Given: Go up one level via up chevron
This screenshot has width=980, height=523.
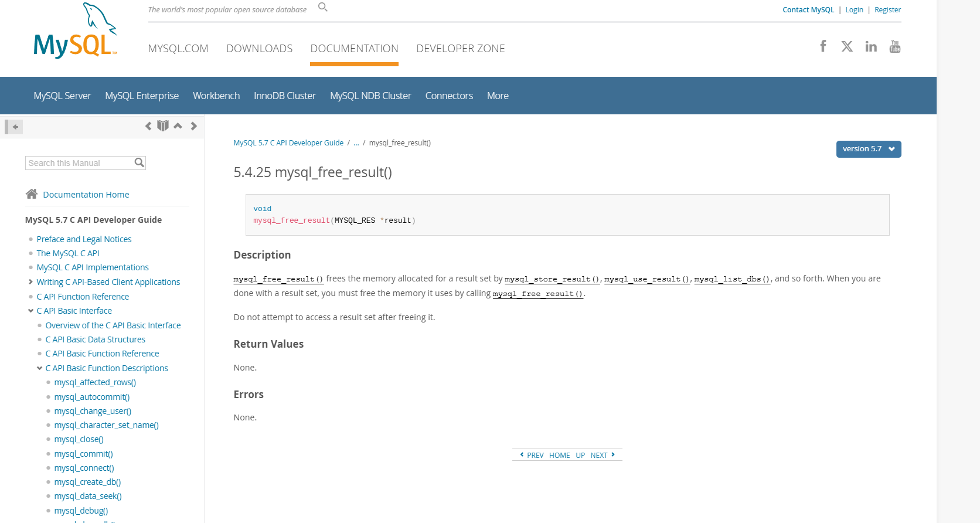Looking at the screenshot, I should click(178, 126).
